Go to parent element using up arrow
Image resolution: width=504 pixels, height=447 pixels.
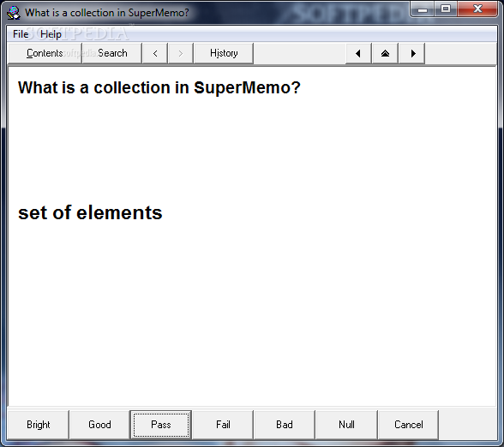(x=385, y=53)
